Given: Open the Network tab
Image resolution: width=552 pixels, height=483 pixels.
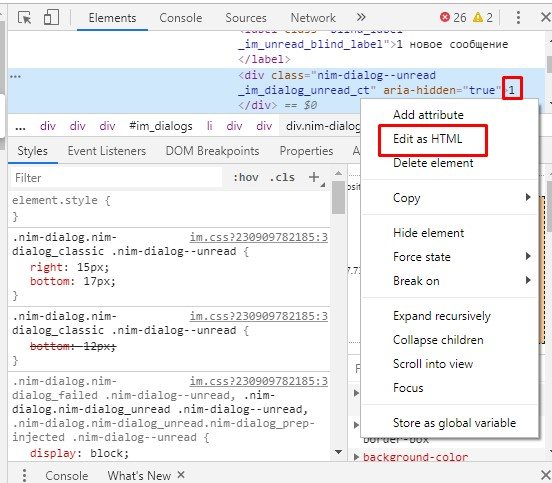Looking at the screenshot, I should [x=313, y=18].
